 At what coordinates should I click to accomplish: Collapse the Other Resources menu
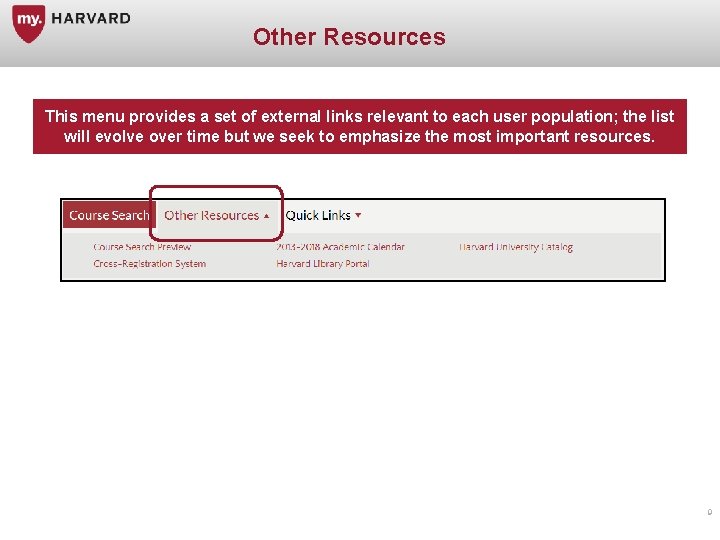[x=217, y=215]
